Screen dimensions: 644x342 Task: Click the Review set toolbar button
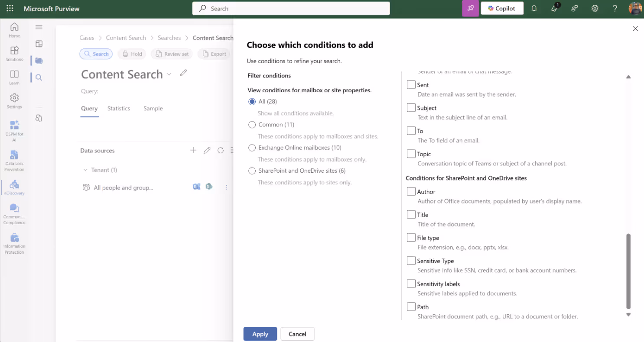pyautogui.click(x=172, y=54)
